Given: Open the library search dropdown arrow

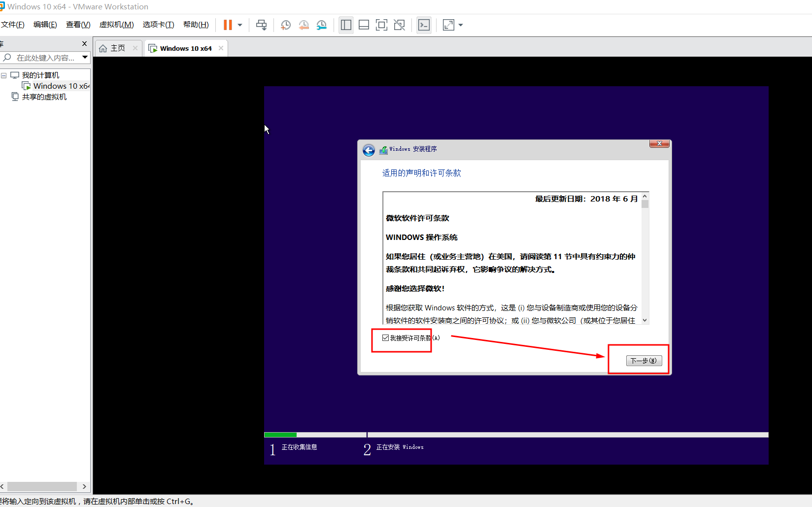Looking at the screenshot, I should (85, 58).
